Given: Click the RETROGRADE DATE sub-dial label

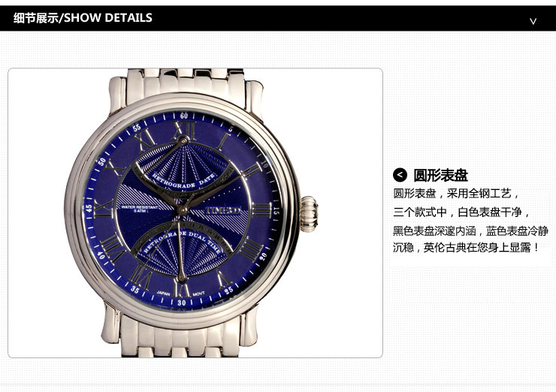Looking at the screenshot, I should tap(183, 181).
